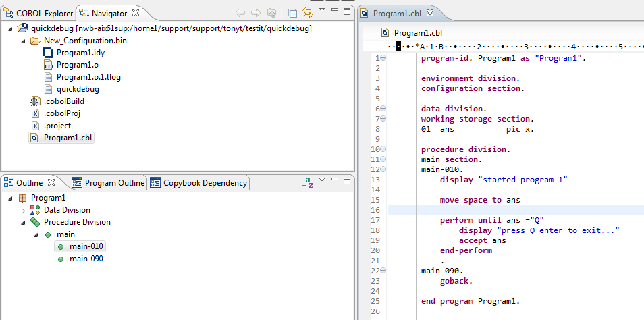644x320 pixels.
Task: Minimize the Navigator panel
Action: 335,10
